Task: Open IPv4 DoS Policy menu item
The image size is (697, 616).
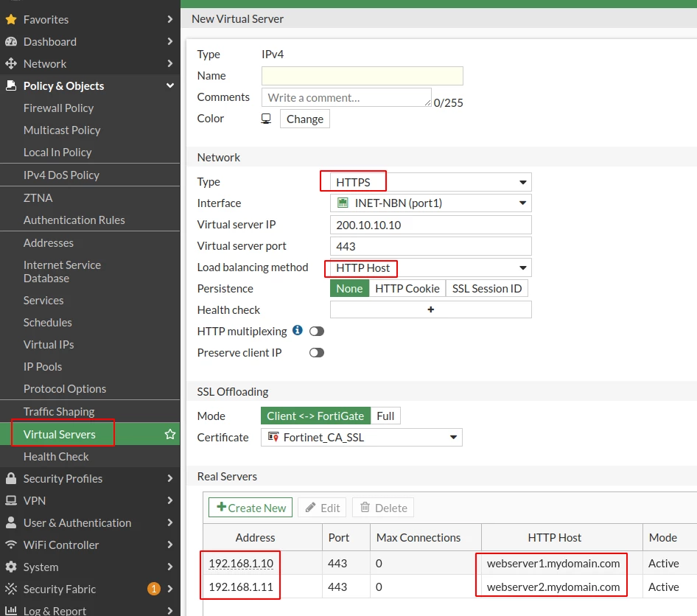Action: click(61, 175)
